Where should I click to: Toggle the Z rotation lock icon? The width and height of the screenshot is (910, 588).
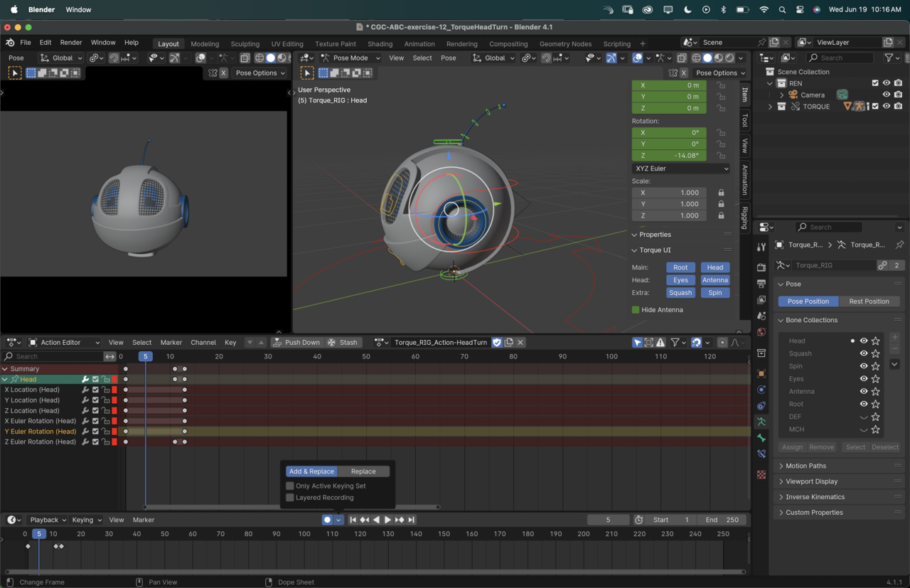point(721,156)
